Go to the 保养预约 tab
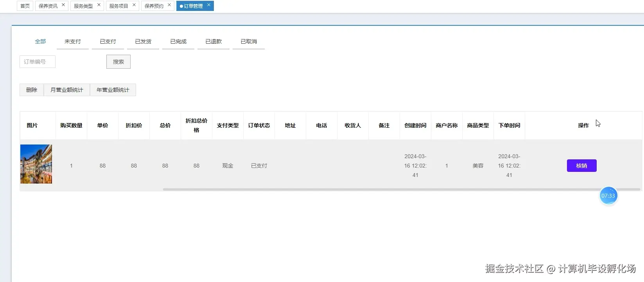Image resolution: width=644 pixels, height=282 pixels. click(154, 6)
